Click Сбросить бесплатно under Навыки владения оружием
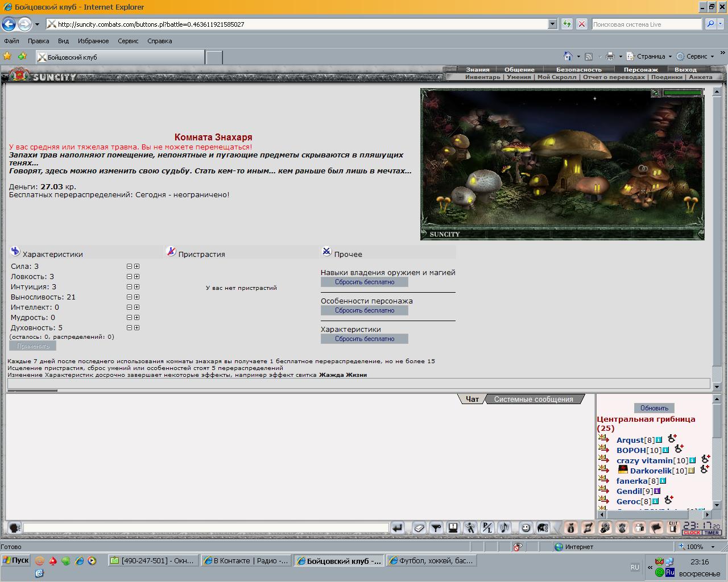The width and height of the screenshot is (728, 582). click(365, 282)
